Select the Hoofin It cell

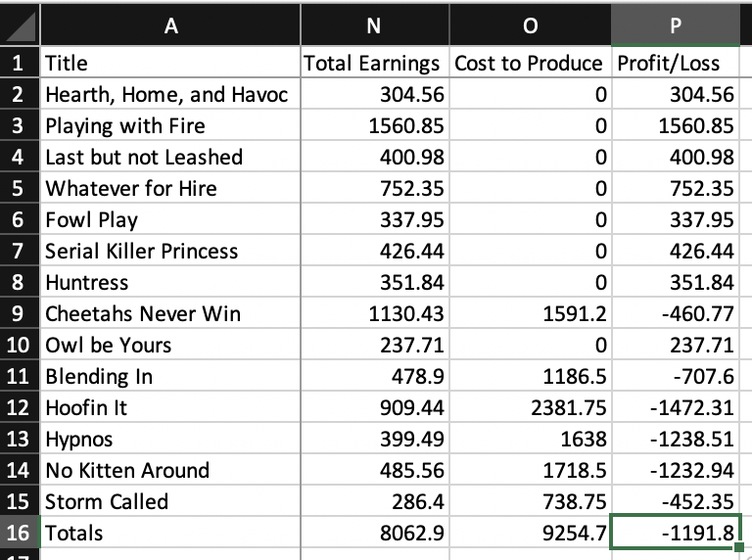(170, 407)
